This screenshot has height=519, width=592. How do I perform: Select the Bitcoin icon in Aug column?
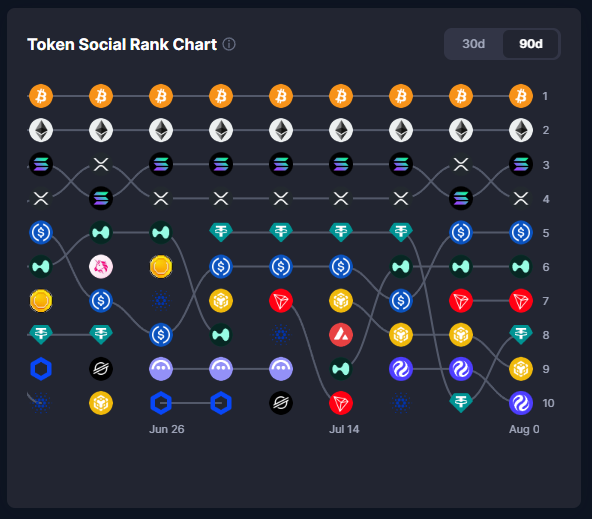tap(521, 96)
